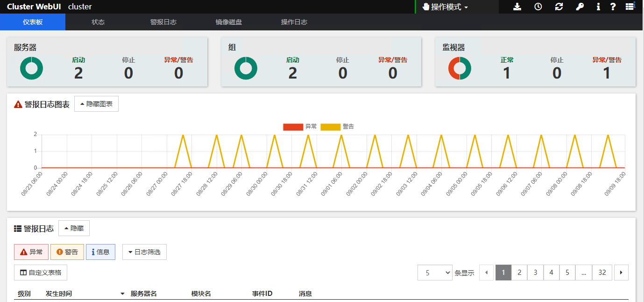644x302 pixels.
Task: Toggle the 异常 log level filter
Action: coord(31,252)
